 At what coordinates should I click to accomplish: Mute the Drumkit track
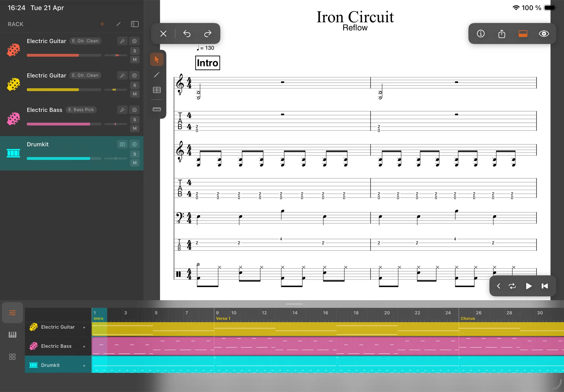pos(135,163)
